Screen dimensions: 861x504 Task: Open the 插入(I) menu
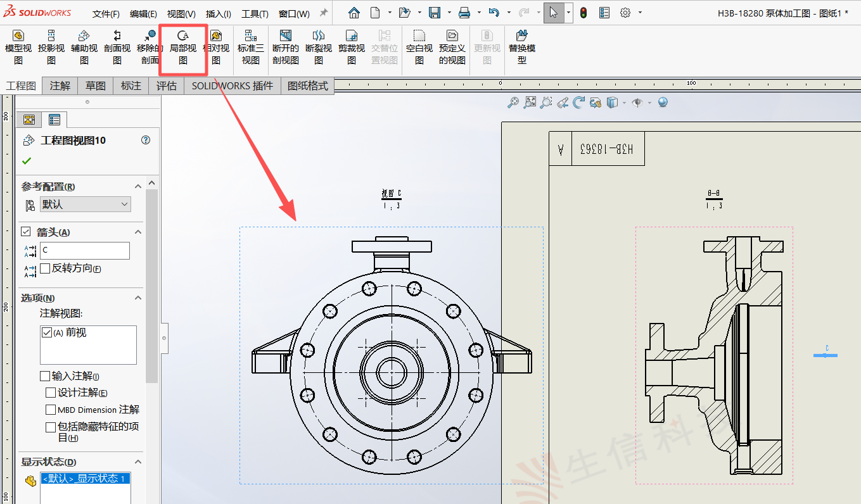click(x=219, y=14)
